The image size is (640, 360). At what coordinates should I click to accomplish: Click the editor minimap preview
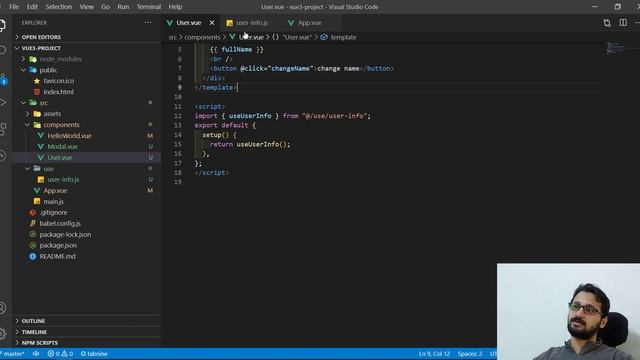[615, 48]
